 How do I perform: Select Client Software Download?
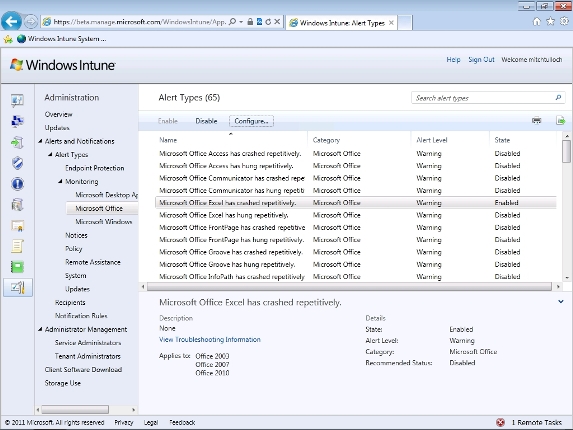[x=83, y=369]
